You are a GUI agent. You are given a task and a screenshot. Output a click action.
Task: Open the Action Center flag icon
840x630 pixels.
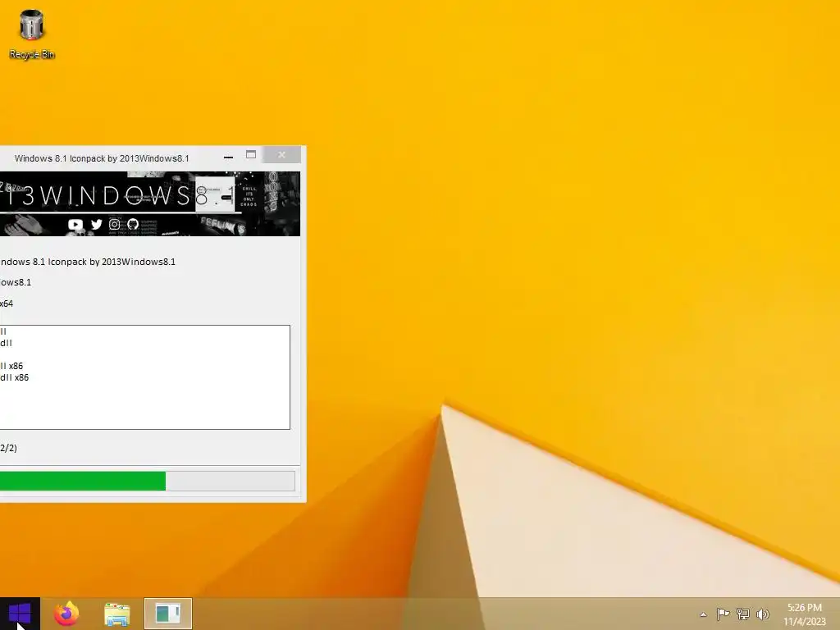pyautogui.click(x=723, y=614)
